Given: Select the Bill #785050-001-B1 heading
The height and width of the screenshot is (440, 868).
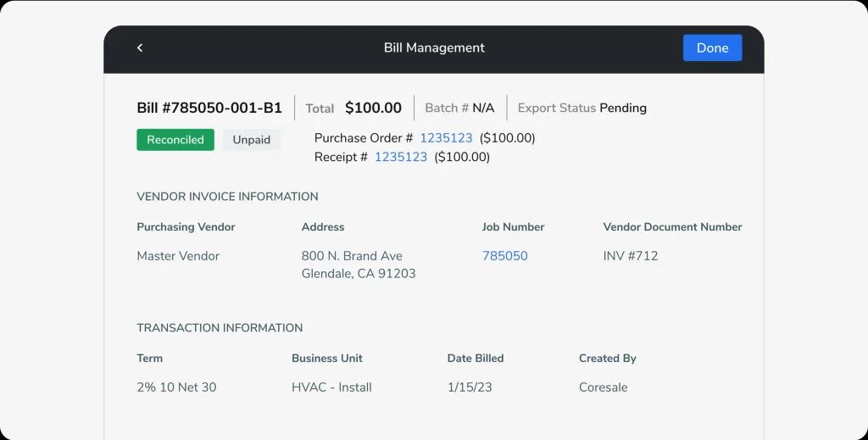Looking at the screenshot, I should coord(209,108).
